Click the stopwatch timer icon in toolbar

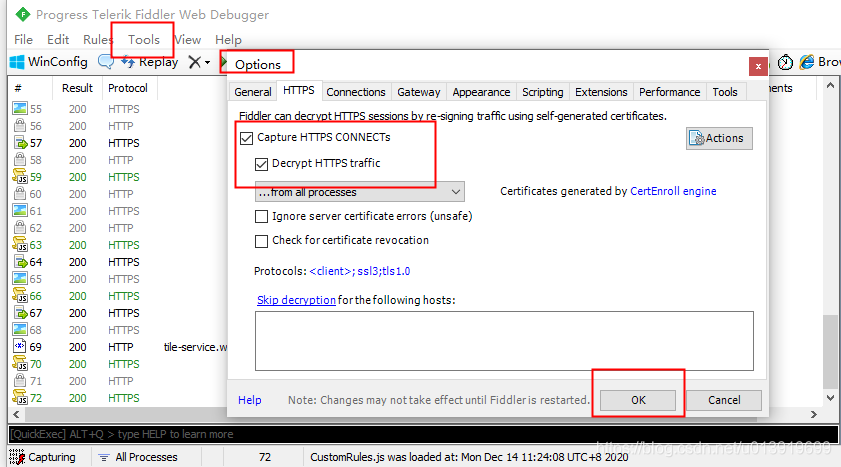[x=785, y=62]
